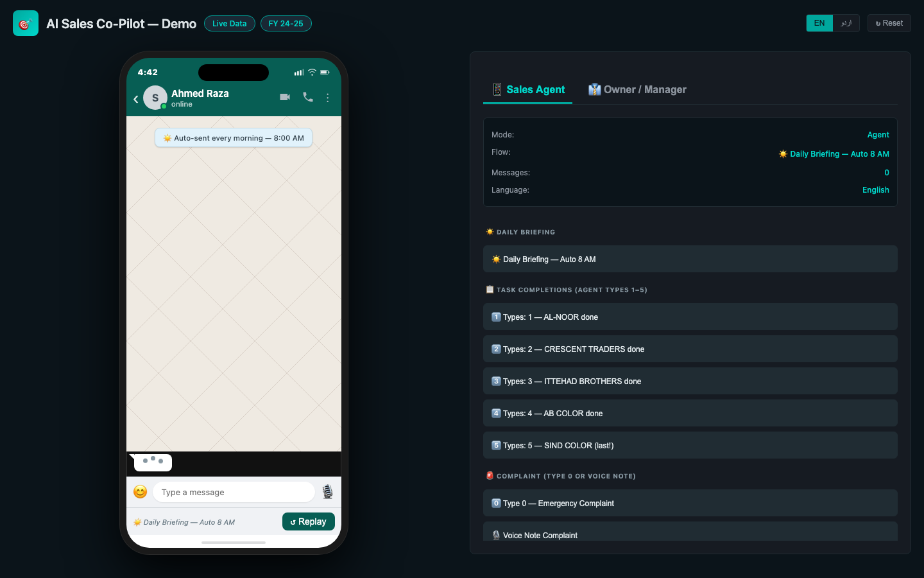Image resolution: width=924 pixels, height=578 pixels.
Task: Start a voice call with Ahmed Raza
Action: [x=308, y=97]
